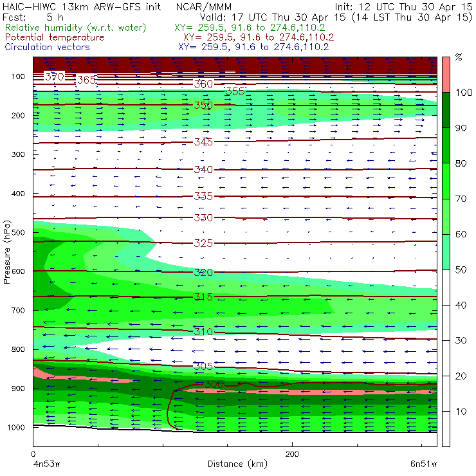Click the 900 hPa pressure axis label

[x=18, y=389]
